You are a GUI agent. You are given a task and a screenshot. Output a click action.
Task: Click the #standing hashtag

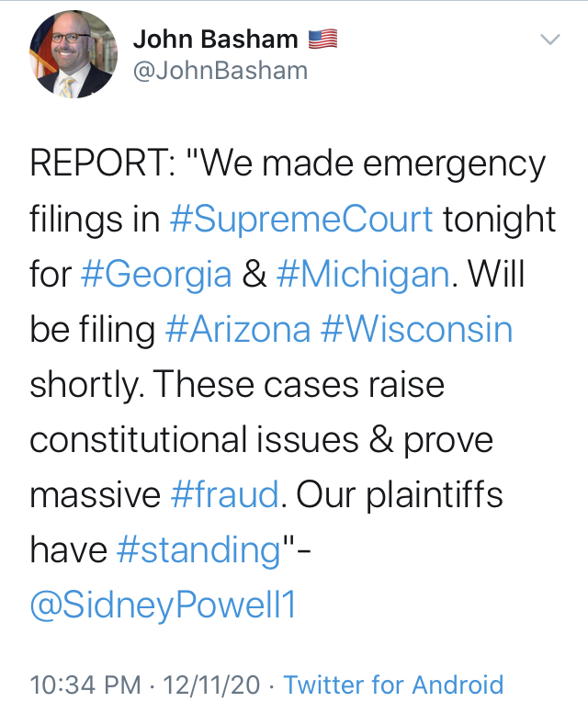tap(199, 550)
